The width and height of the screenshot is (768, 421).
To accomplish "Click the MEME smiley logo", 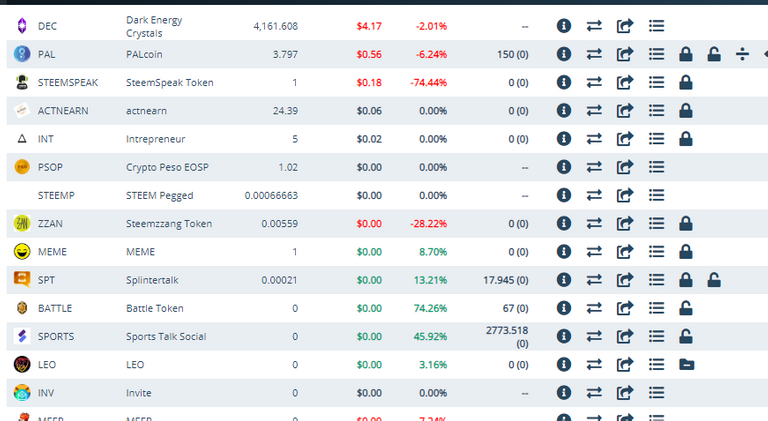I will 22,252.
